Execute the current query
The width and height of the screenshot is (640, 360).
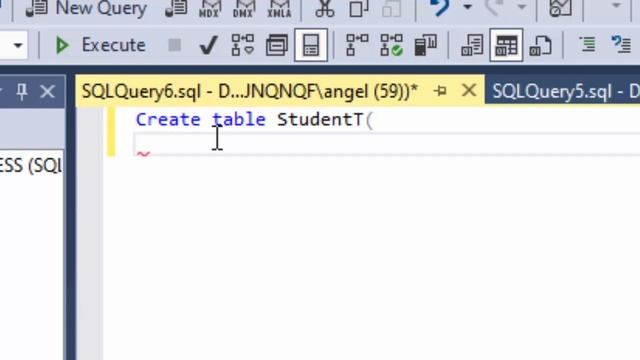(100, 45)
